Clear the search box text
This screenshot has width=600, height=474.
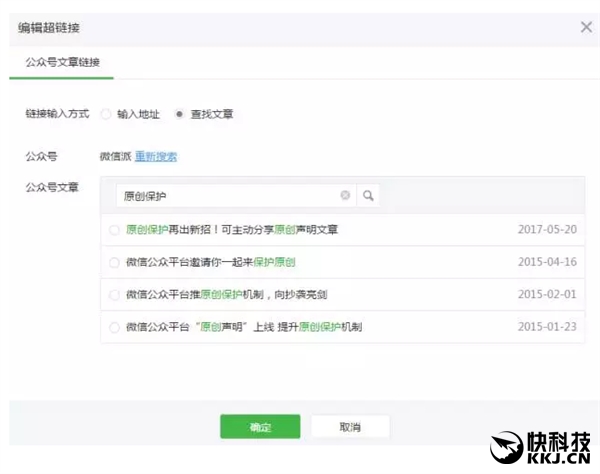click(345, 196)
